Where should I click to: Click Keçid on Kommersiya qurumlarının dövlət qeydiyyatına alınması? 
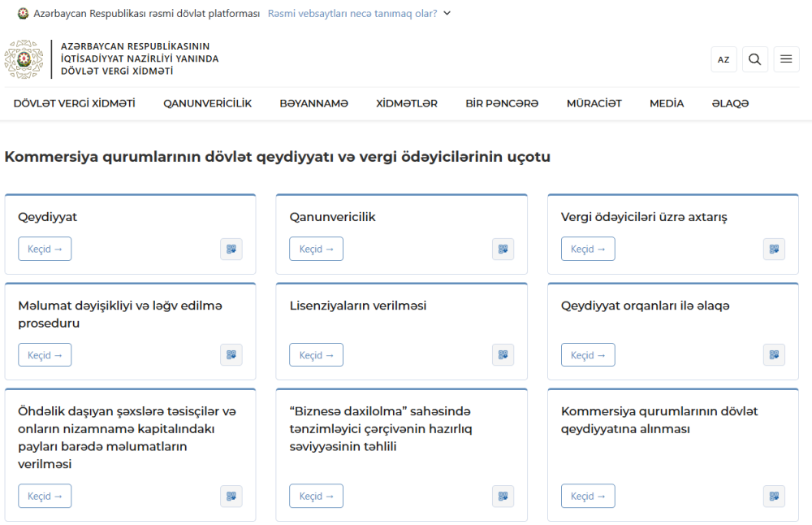[x=588, y=496]
